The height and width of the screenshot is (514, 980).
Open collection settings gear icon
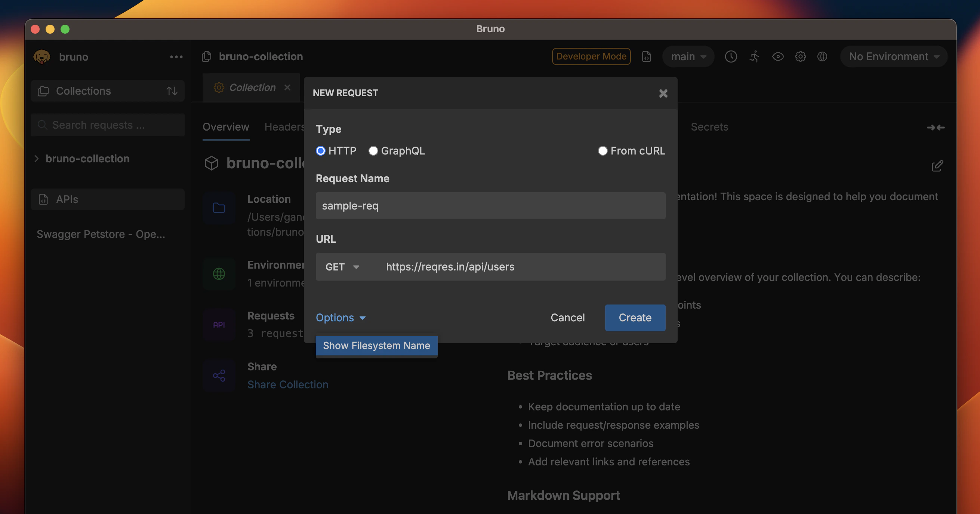coord(801,57)
